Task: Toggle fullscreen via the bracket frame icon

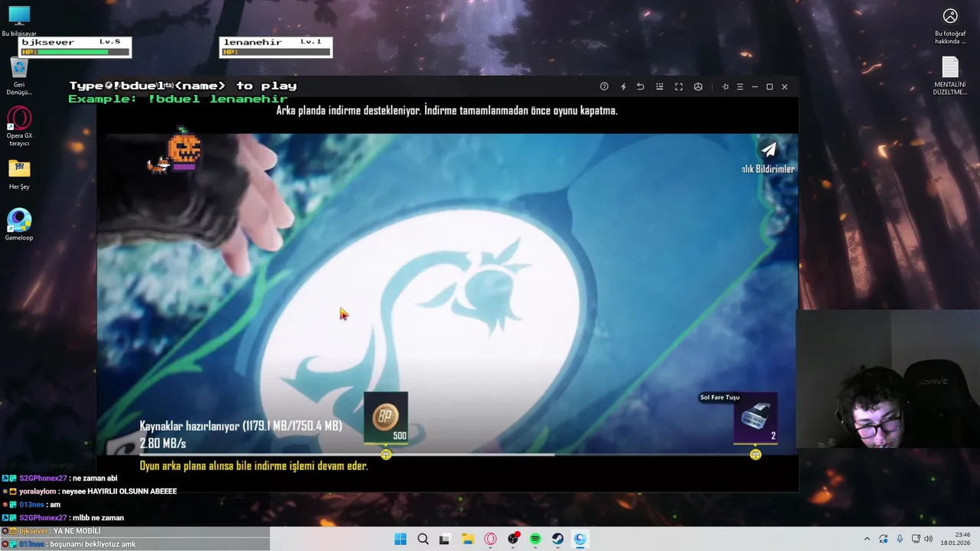Action: tap(678, 86)
